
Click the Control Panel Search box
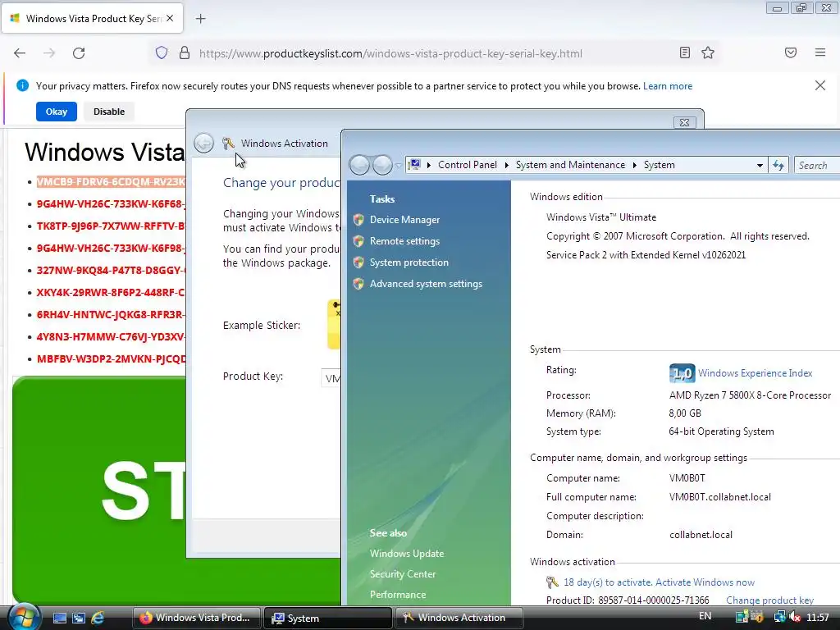817,166
